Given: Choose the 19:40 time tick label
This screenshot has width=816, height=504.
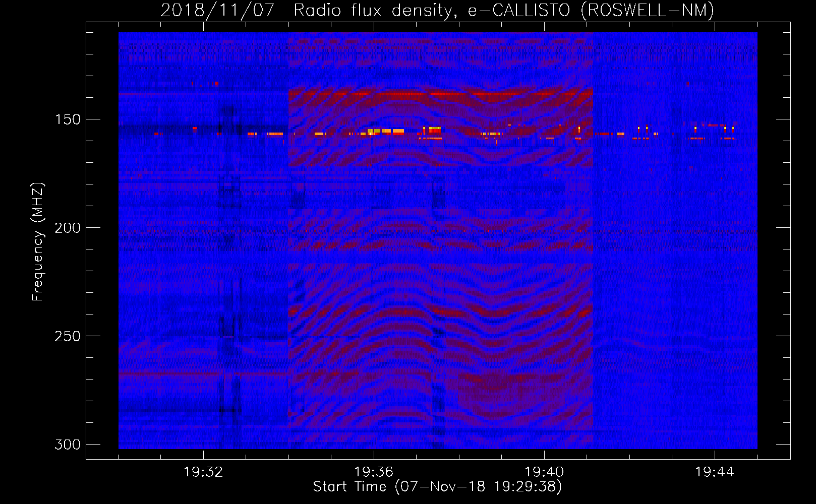Looking at the screenshot, I should tap(544, 472).
